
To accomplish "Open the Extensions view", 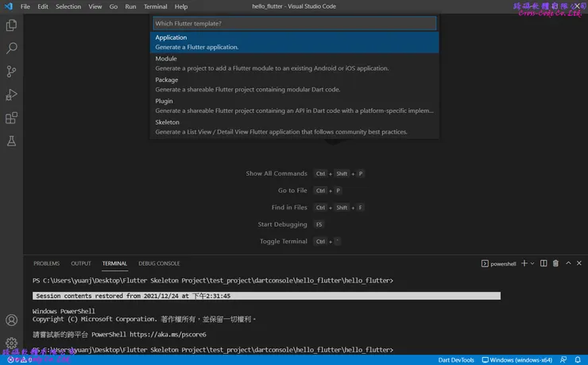I will [x=11, y=118].
